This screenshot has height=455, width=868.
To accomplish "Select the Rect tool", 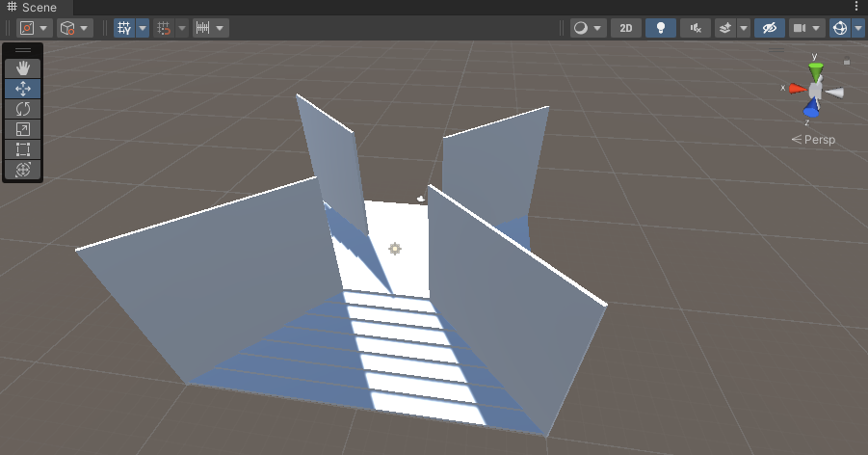I will pyautogui.click(x=23, y=149).
